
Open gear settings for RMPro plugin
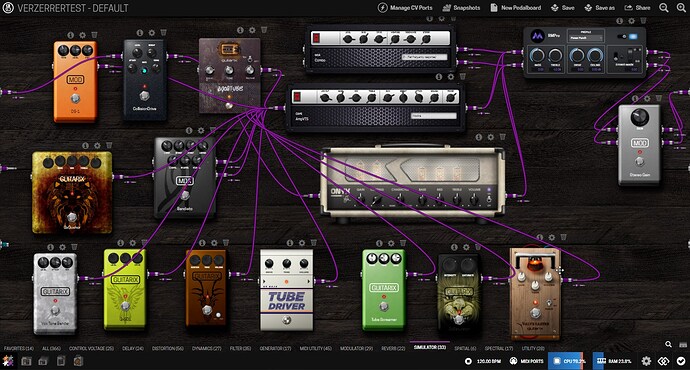pos(631,21)
